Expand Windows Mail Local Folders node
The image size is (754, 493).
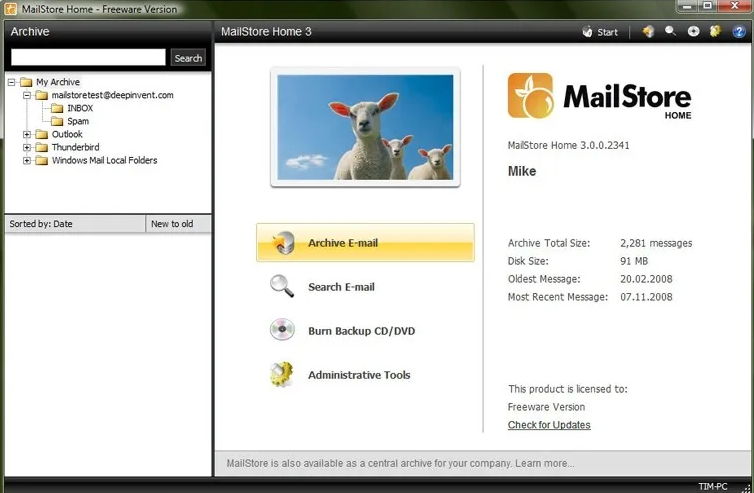27,160
